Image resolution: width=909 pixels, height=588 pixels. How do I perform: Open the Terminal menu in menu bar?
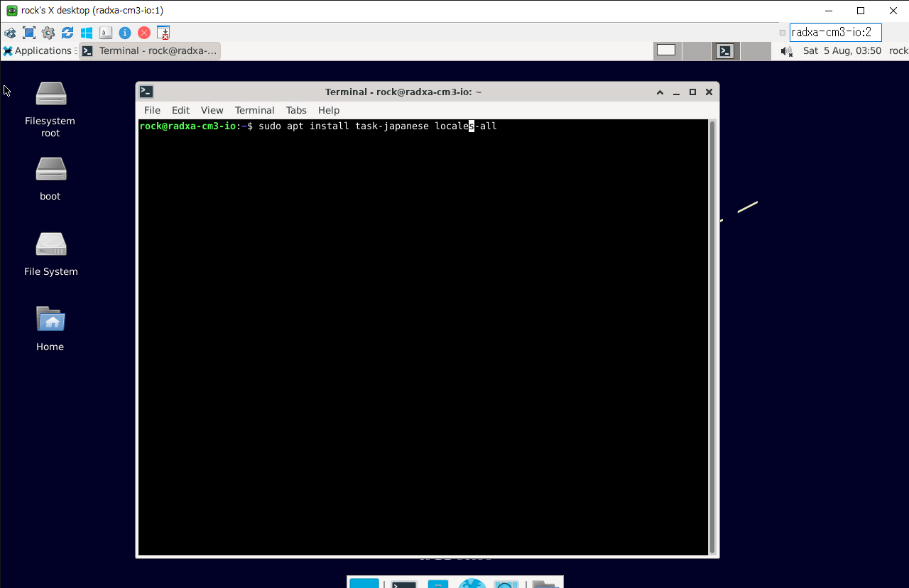[254, 110]
